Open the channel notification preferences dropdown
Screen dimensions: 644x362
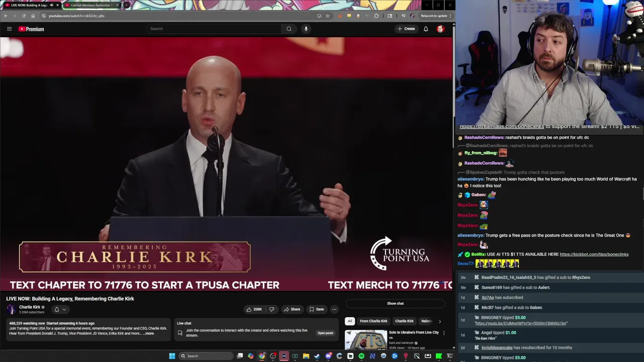(60, 309)
